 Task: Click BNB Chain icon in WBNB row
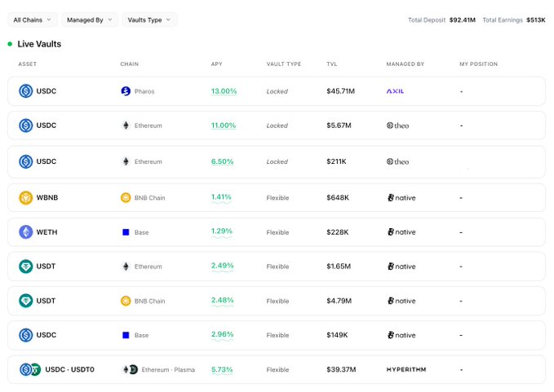[x=126, y=197]
